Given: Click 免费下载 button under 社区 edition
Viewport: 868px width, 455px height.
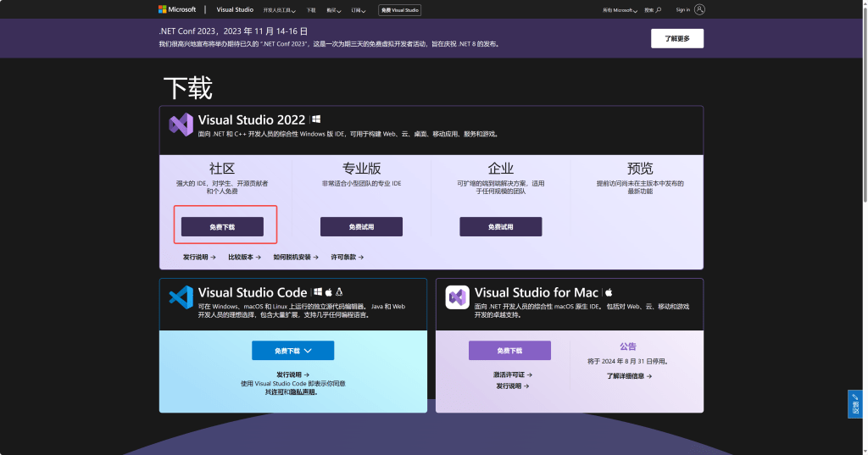Looking at the screenshot, I should (x=222, y=227).
